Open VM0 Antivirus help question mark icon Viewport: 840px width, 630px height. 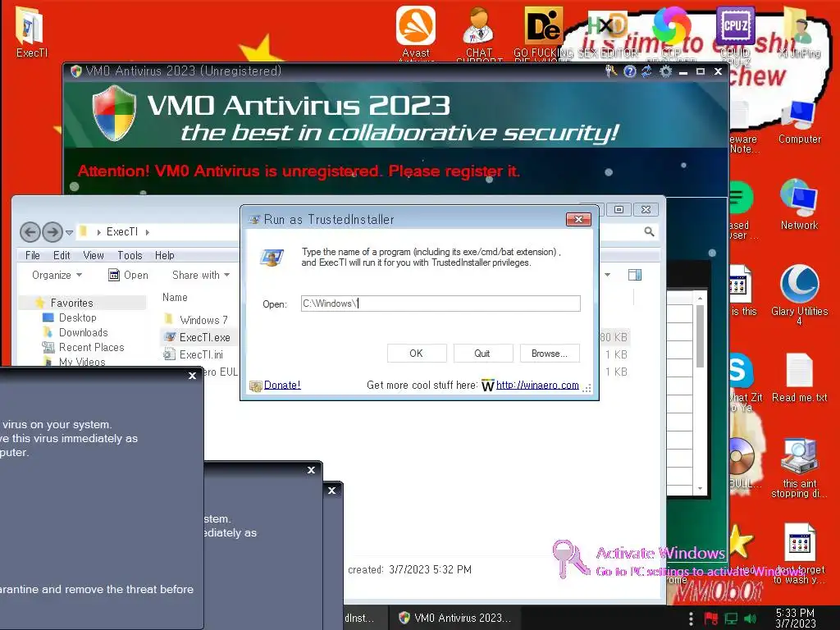pyautogui.click(x=630, y=71)
